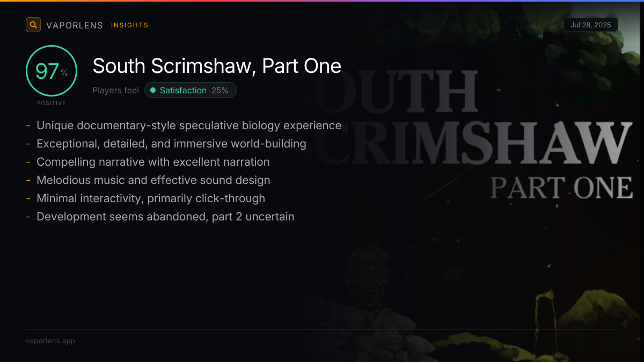Open the vaporlens.app footer link
Viewport: 644px width, 362px height.
pos(50,341)
